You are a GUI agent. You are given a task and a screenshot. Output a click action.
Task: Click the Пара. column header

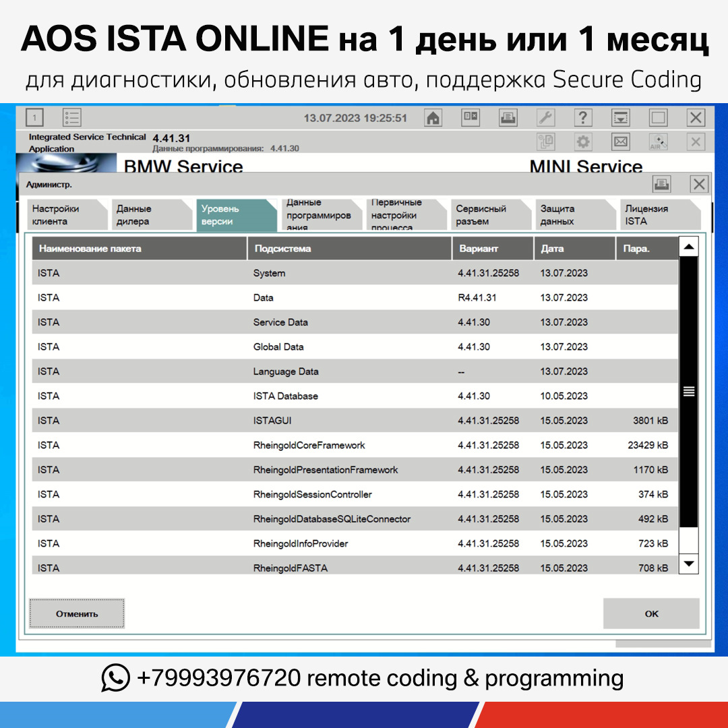tap(647, 248)
